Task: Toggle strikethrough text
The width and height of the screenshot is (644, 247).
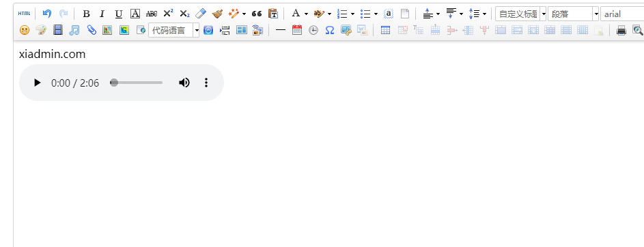Action: (152, 14)
